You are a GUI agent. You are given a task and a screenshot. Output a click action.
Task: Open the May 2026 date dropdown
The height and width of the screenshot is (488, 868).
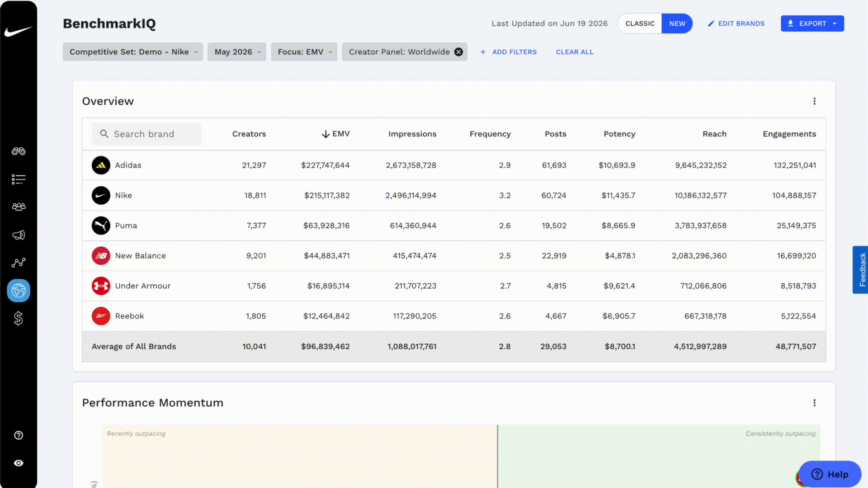tap(237, 52)
